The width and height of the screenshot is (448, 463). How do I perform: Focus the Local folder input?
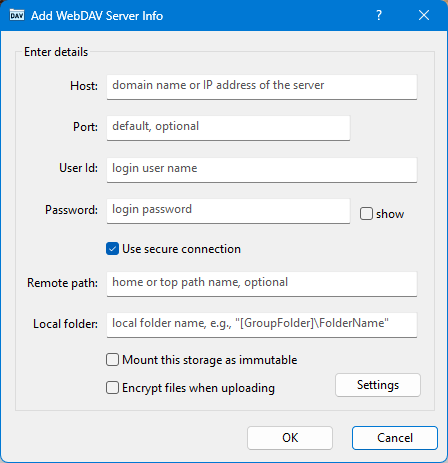(262, 325)
